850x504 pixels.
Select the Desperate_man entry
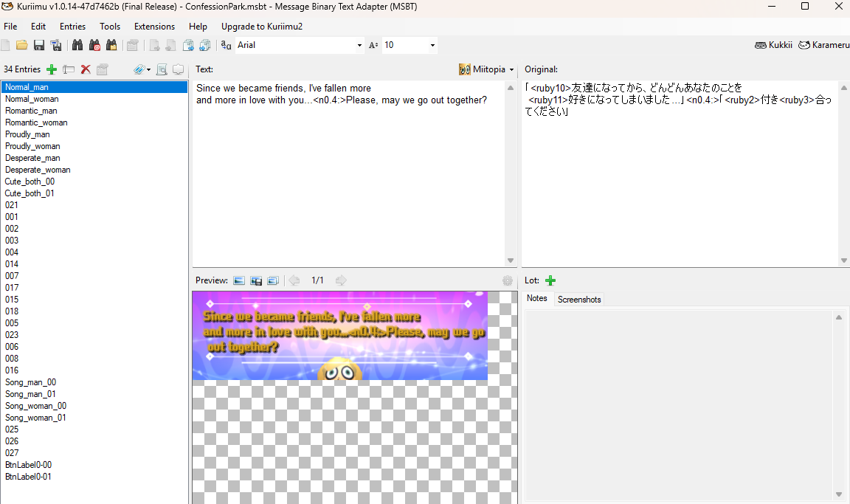[94, 158]
